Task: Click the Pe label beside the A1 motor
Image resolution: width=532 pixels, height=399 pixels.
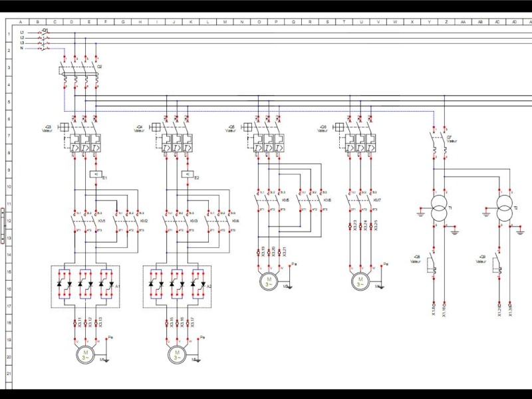Action: click(110, 338)
